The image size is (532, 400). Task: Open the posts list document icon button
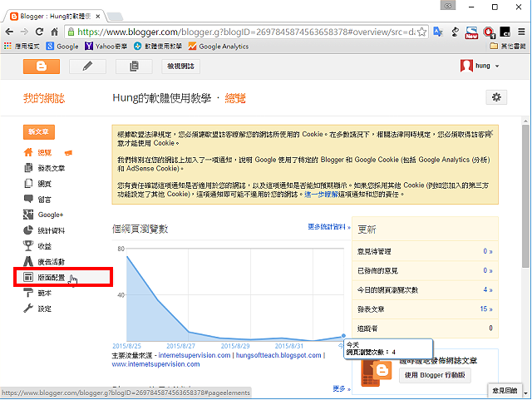(134, 67)
